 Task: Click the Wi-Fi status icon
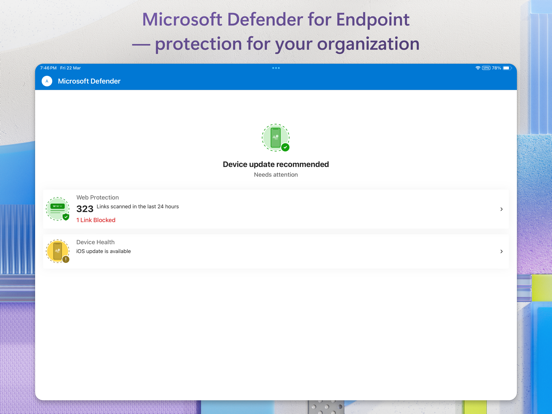tap(478, 68)
